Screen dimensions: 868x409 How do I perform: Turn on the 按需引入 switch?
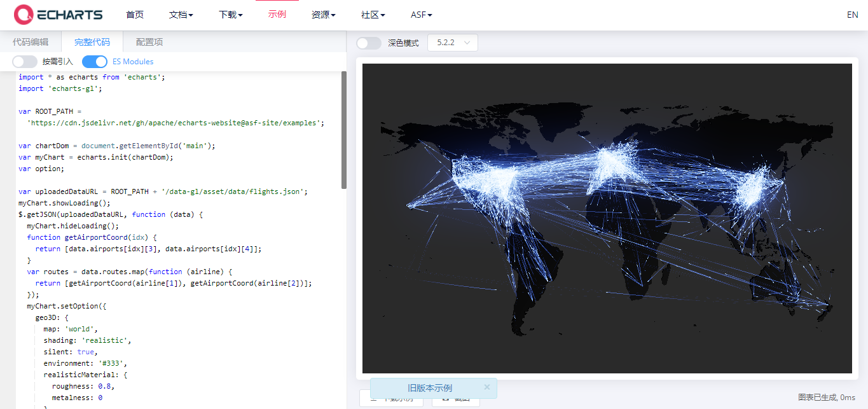tap(24, 61)
